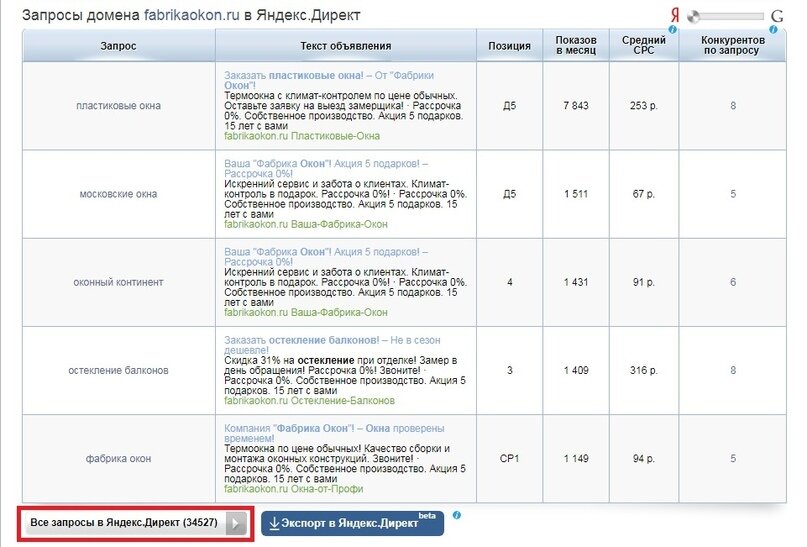Click info icon beside Экспорт button
This screenshot has width=807, height=547.
(x=457, y=515)
